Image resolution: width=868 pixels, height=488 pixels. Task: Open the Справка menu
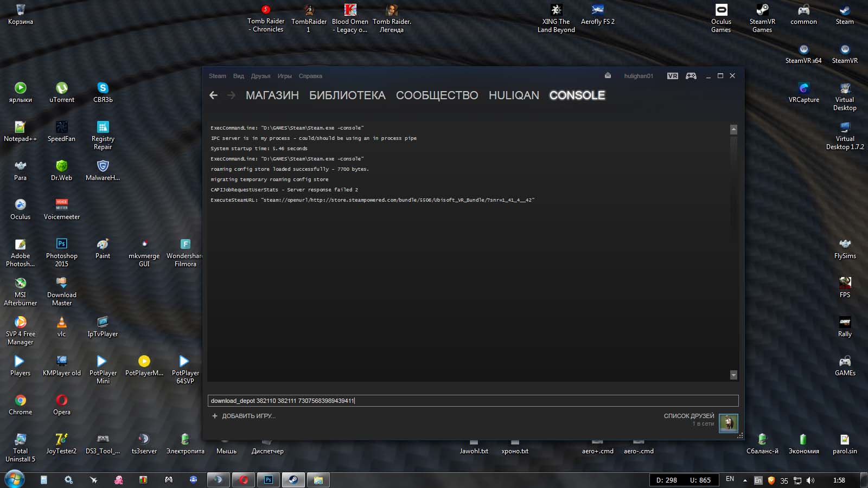310,76
